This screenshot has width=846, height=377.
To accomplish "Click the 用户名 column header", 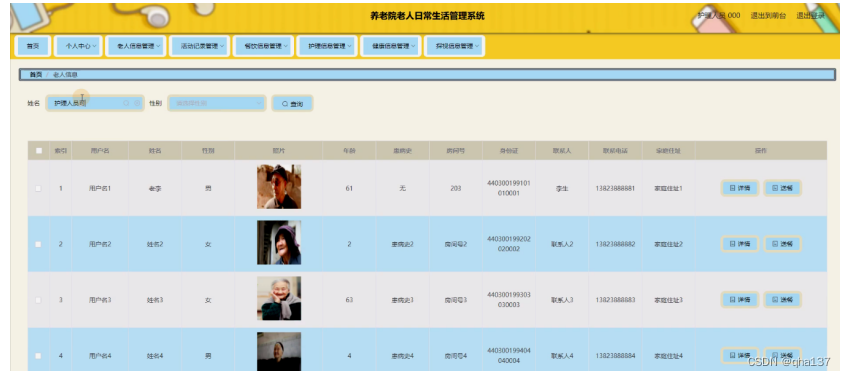I will click(100, 151).
